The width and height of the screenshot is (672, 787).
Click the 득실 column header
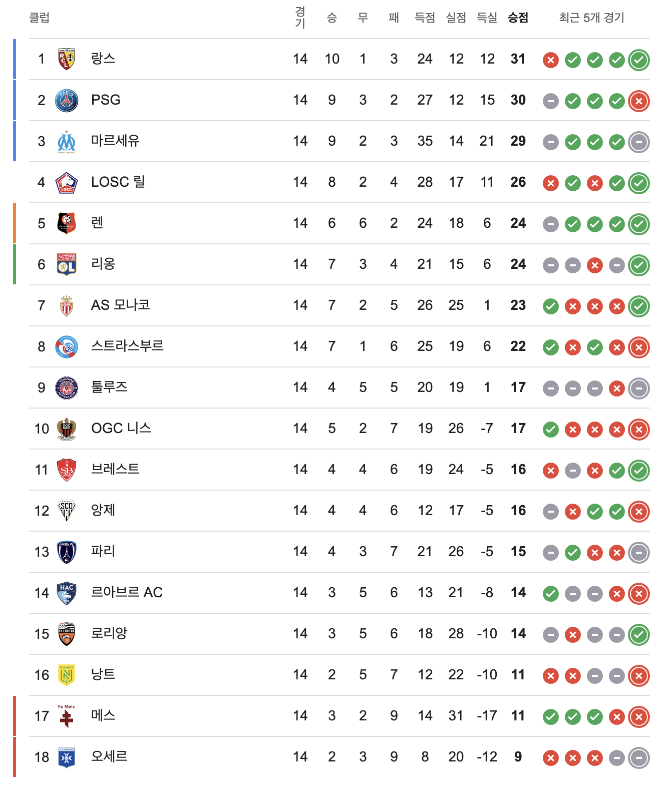click(x=487, y=18)
